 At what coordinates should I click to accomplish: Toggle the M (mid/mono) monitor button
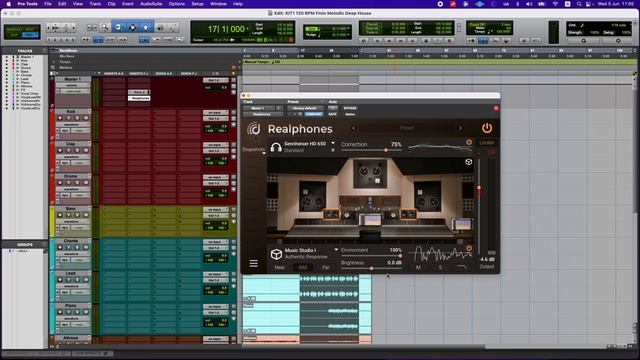(x=418, y=267)
